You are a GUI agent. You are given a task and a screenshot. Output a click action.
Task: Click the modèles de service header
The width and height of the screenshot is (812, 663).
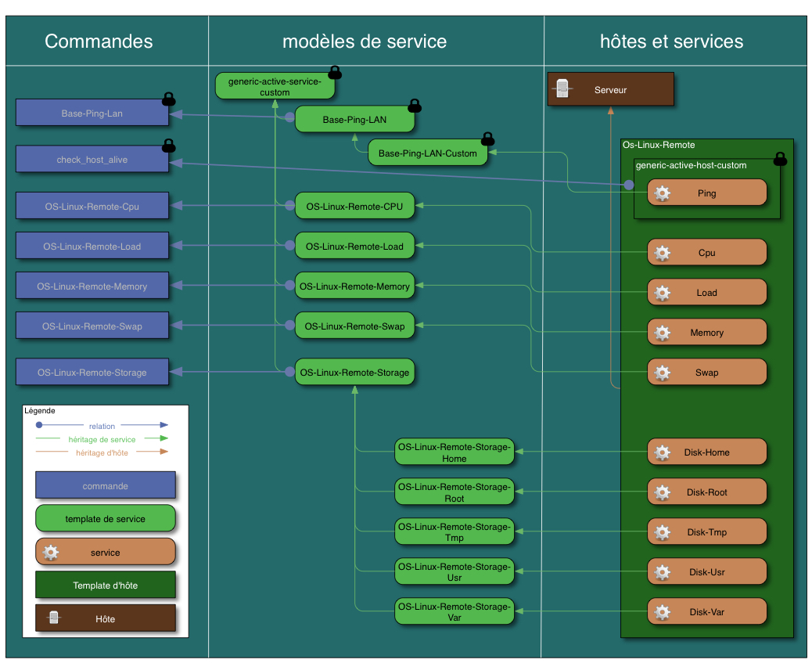365,41
